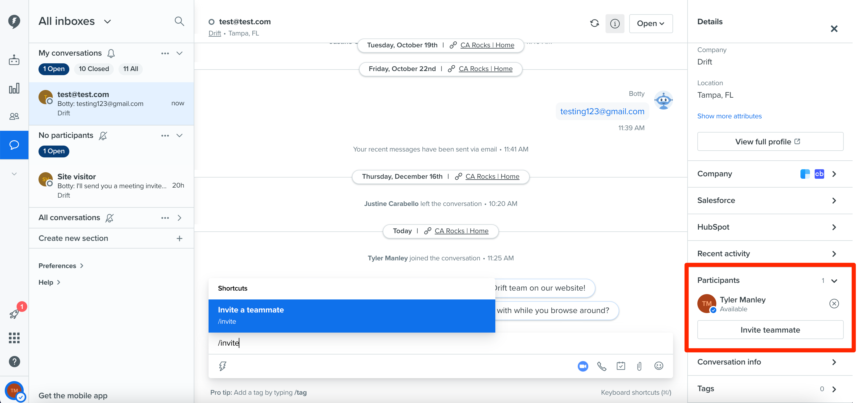Open the app grid icon
Screen dimensions: 868x403
pos(14,338)
